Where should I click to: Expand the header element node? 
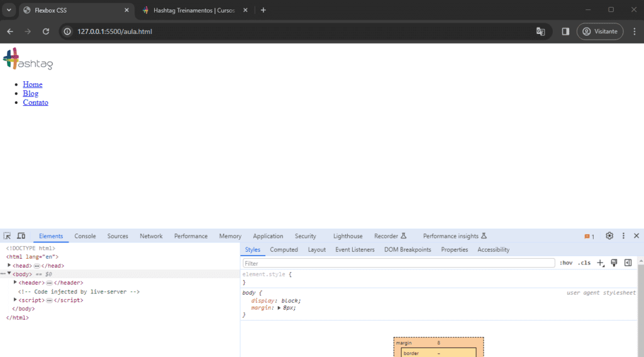(x=15, y=282)
